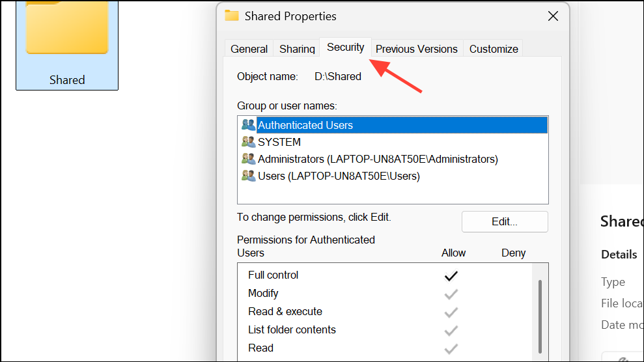This screenshot has width=644, height=362.
Task: Click the permissions list vertical scrollbar
Action: 540,313
